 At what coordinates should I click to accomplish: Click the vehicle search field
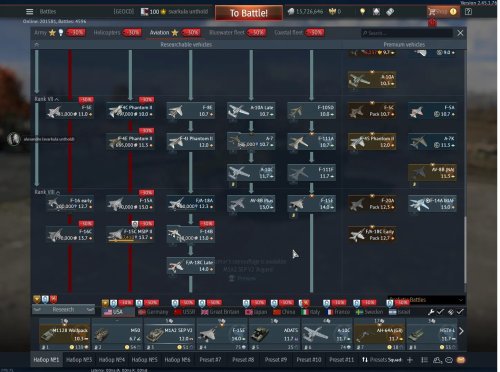(407, 33)
